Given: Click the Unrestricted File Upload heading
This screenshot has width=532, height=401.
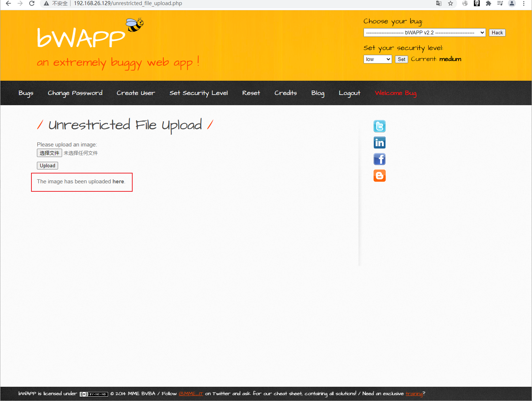Looking at the screenshot, I should (125, 125).
